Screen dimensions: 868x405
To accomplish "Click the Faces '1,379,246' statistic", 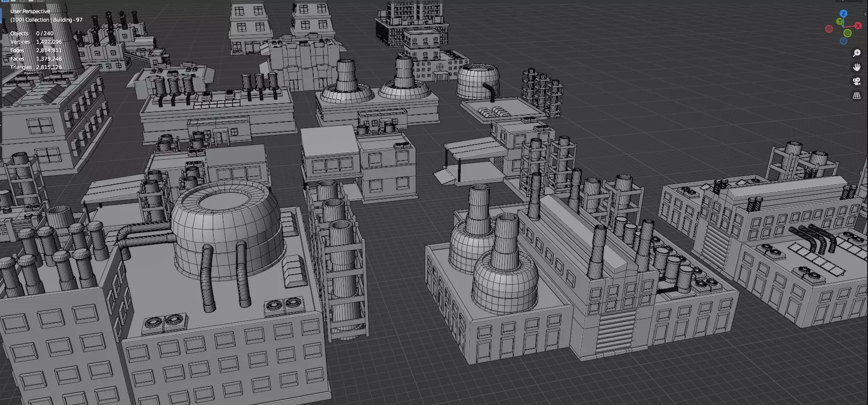I will pyautogui.click(x=49, y=59).
